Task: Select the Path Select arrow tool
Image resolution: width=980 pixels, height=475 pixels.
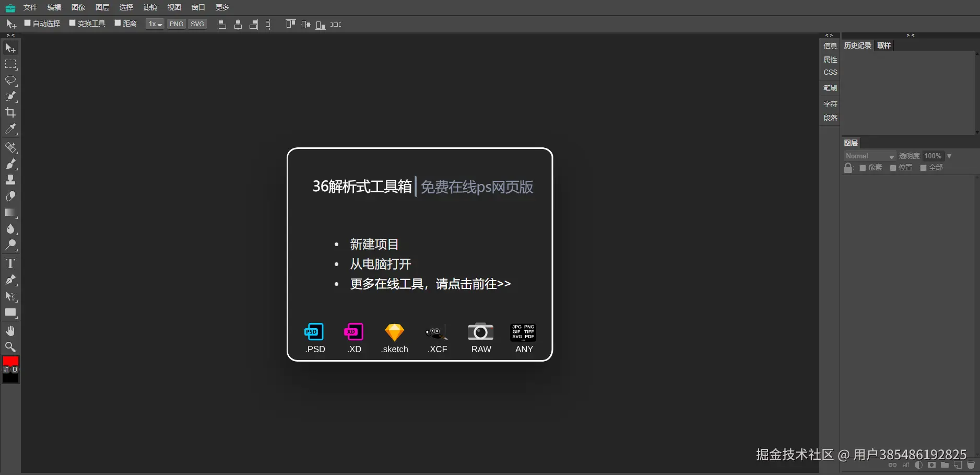Action: point(10,296)
